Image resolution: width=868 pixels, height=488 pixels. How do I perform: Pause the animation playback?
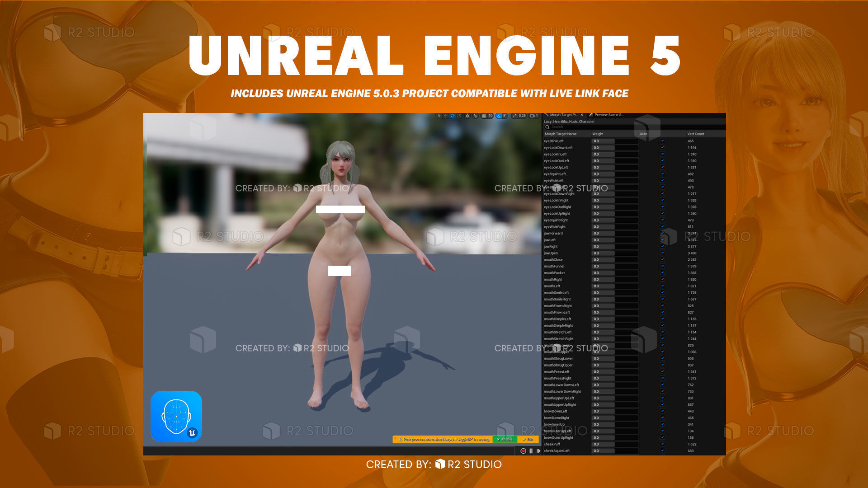531,451
